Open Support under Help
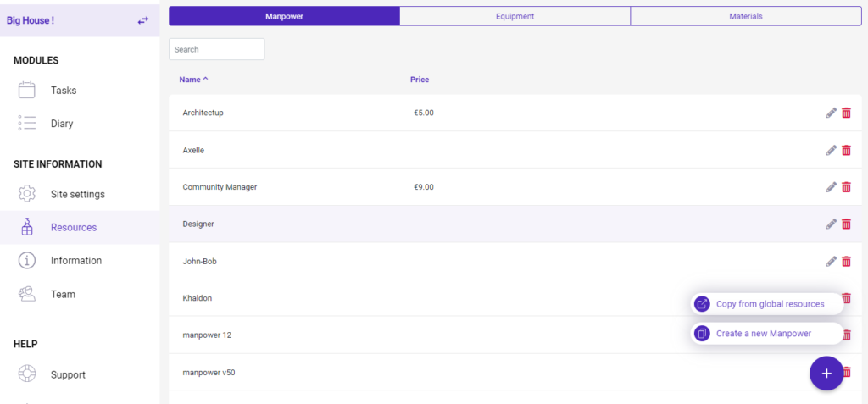Image resolution: width=868 pixels, height=404 pixels. coord(68,374)
